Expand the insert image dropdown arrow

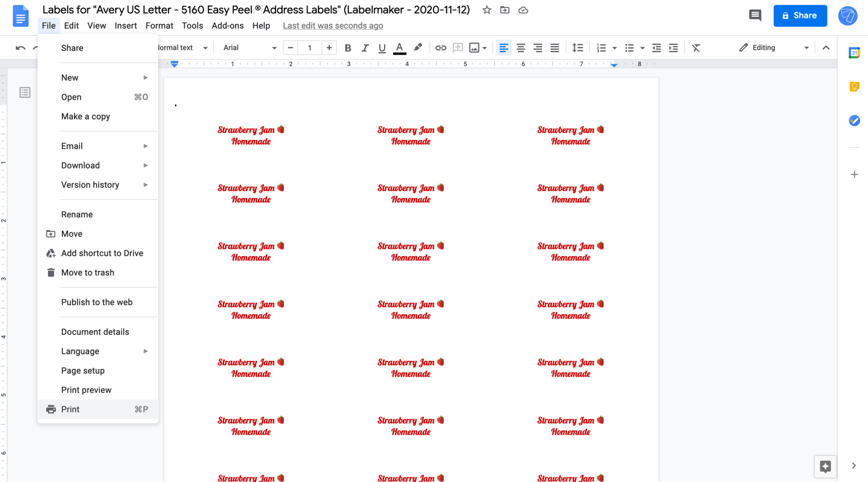(485, 47)
